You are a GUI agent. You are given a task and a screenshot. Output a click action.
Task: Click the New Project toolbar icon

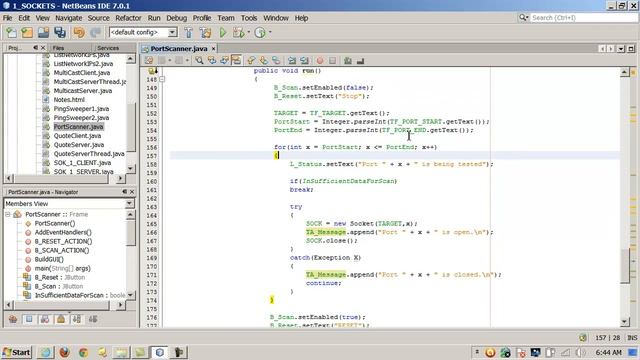point(27,32)
